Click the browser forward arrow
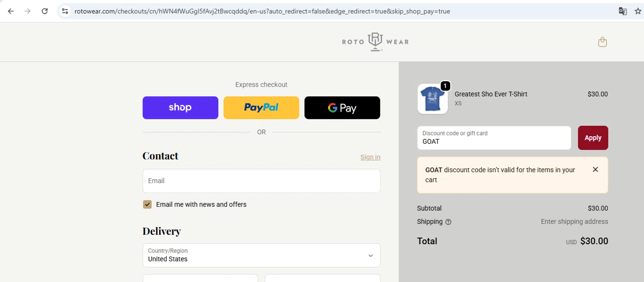Screen dimensions: 644x282 (x=27, y=11)
